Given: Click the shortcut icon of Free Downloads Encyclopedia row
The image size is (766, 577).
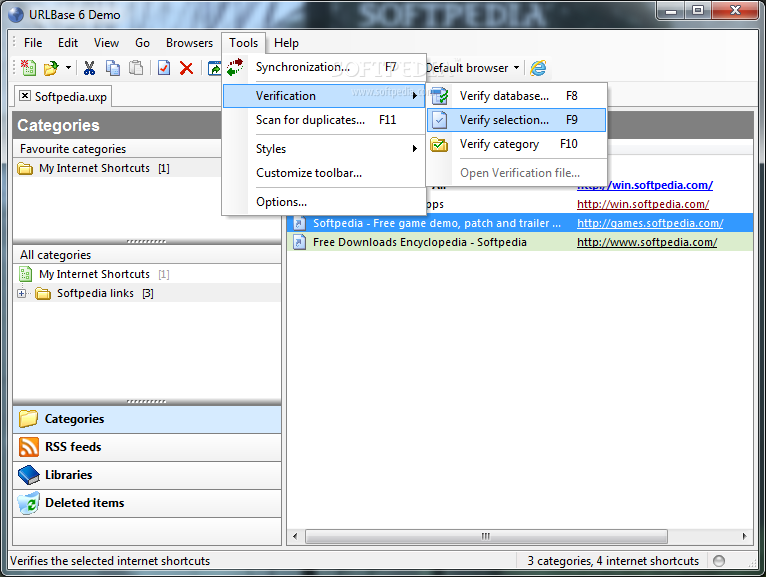Looking at the screenshot, I should (x=299, y=242).
